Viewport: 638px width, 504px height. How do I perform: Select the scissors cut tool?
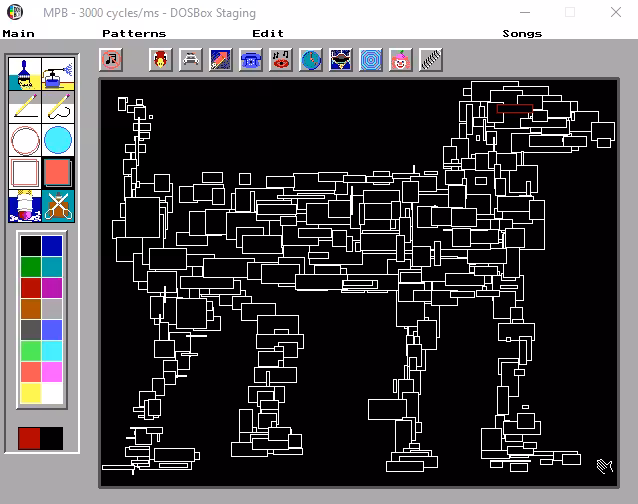coord(58,206)
